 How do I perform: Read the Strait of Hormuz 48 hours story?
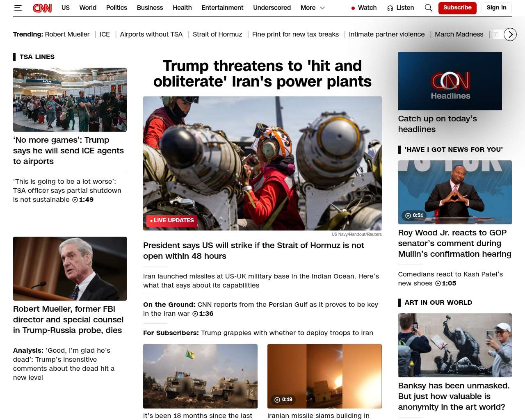253,251
